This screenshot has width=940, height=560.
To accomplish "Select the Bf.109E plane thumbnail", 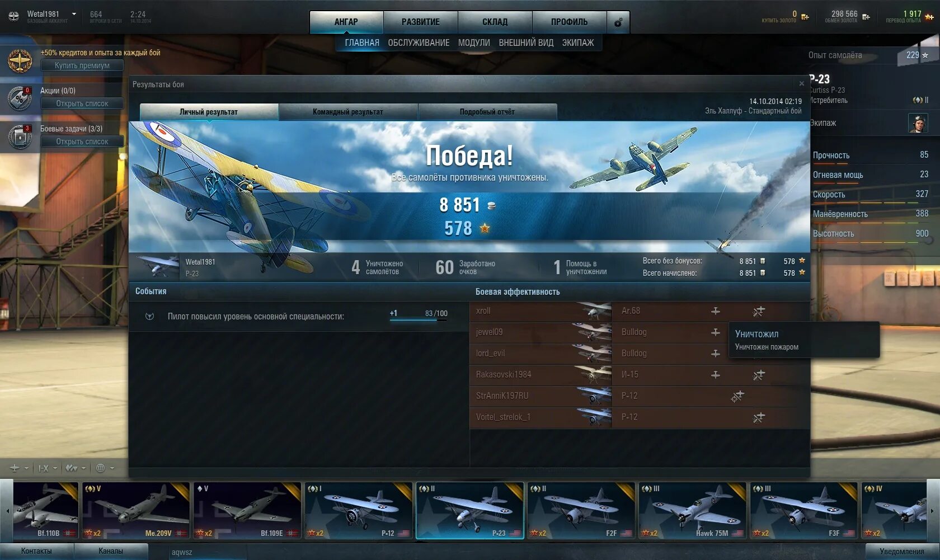I will 247,511.
